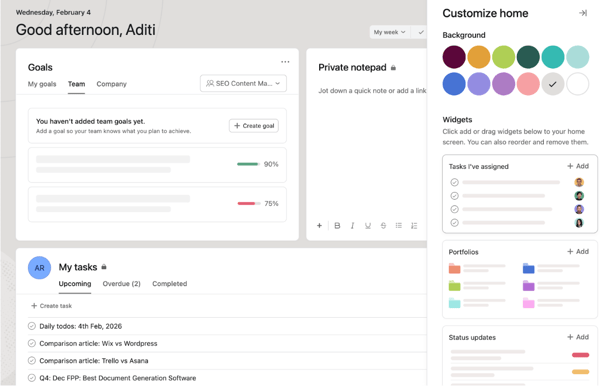Click Create task in My tasks
600x386 pixels.
(x=51, y=306)
